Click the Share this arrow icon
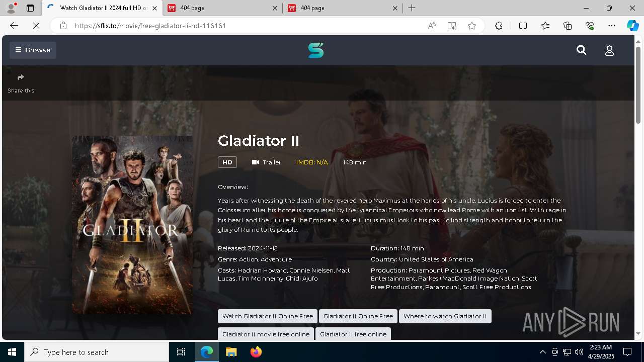The image size is (644, 362). tap(21, 77)
